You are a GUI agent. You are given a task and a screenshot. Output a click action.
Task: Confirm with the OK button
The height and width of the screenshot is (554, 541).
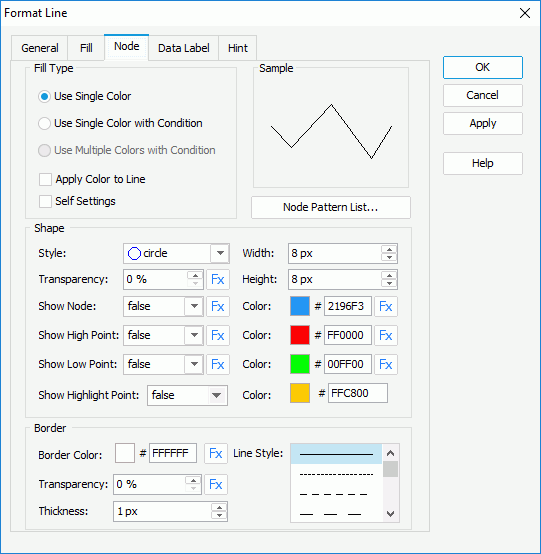pyautogui.click(x=483, y=67)
